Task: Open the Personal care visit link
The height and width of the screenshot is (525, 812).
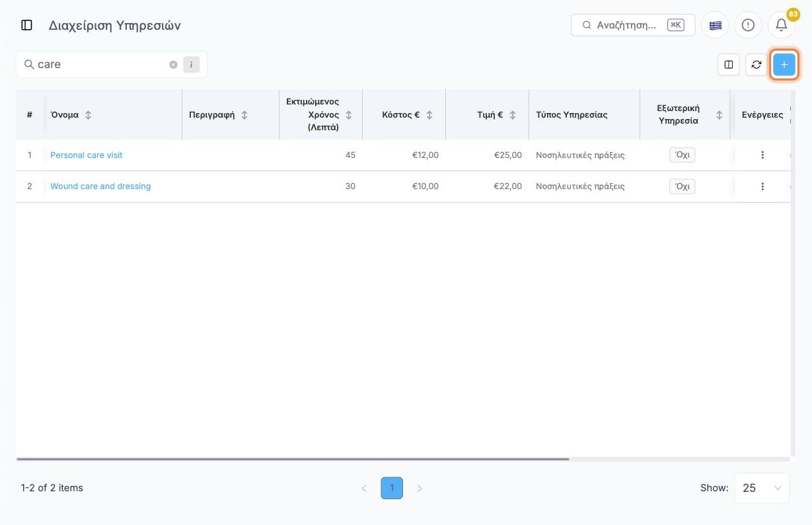Action: 87,155
